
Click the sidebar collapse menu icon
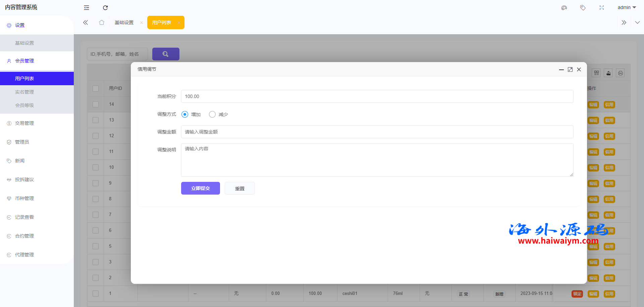[87, 8]
